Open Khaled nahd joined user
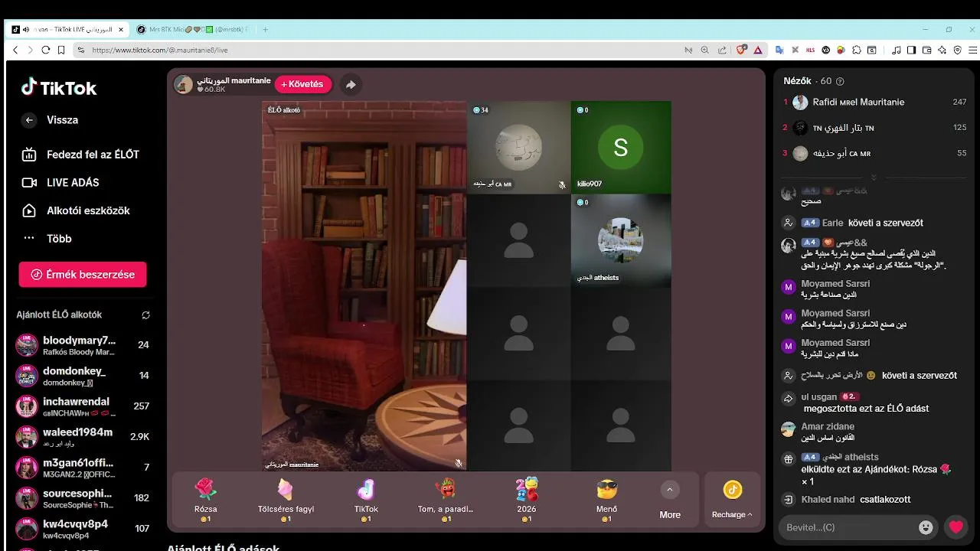 click(828, 500)
